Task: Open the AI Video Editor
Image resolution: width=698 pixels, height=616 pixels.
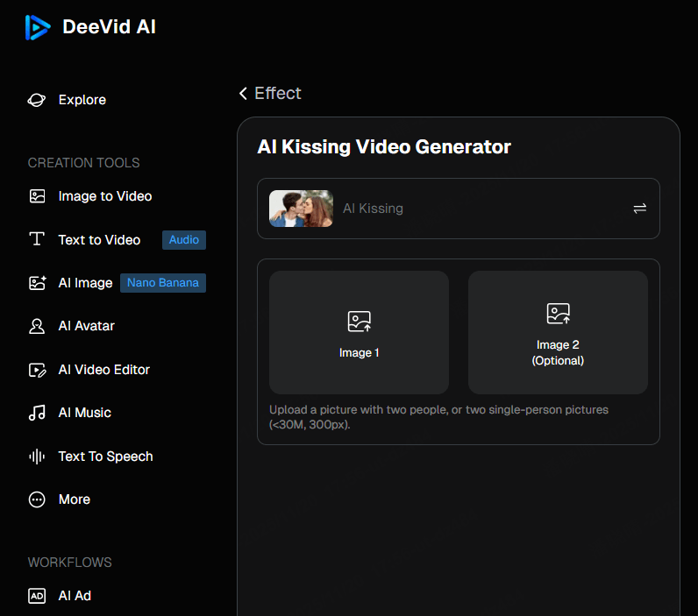Action: 104,370
